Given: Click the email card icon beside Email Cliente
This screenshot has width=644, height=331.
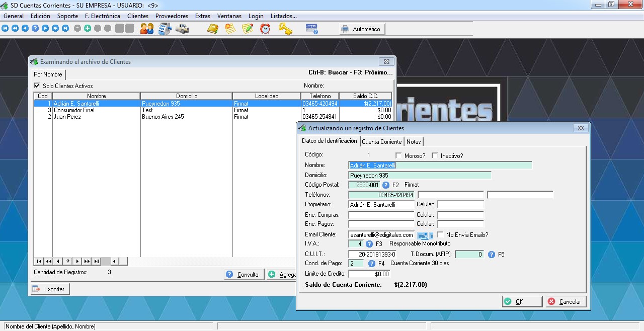Looking at the screenshot, I should (x=423, y=235).
